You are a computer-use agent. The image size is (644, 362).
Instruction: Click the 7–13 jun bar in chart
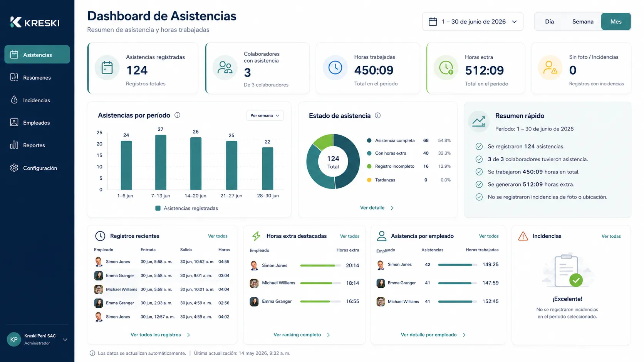click(x=161, y=162)
